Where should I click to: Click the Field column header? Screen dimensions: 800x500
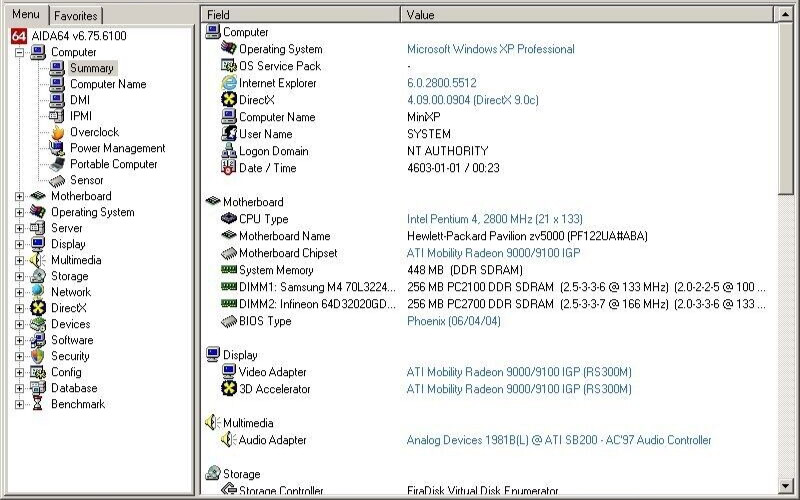pyautogui.click(x=301, y=15)
